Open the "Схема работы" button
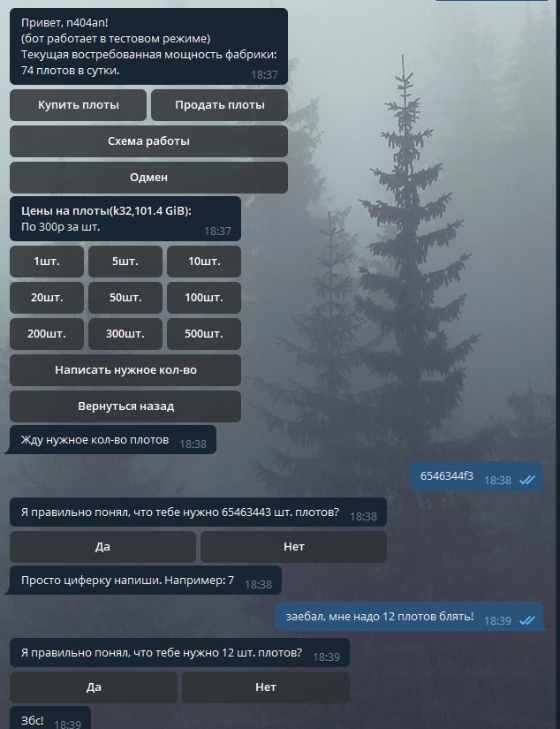The image size is (560, 729). [x=148, y=141]
